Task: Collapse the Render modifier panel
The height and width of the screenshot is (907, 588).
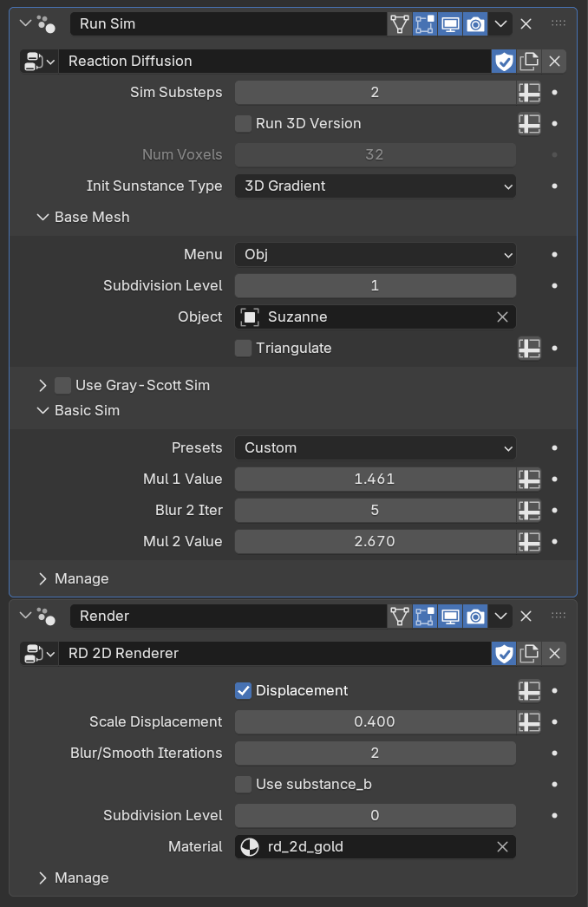Action: pos(25,616)
